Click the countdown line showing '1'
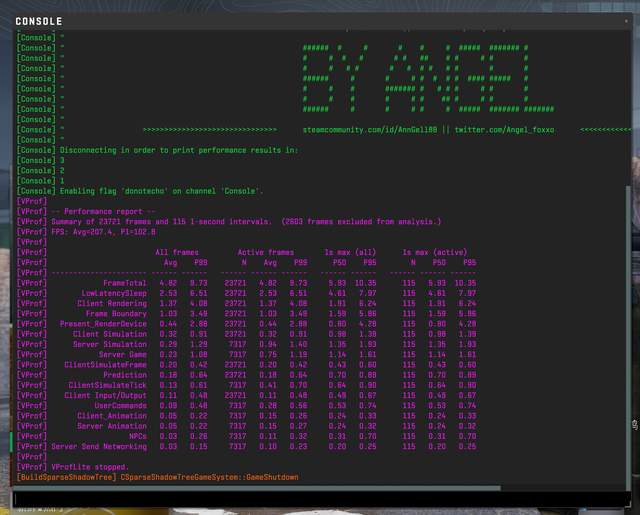 click(x=62, y=181)
